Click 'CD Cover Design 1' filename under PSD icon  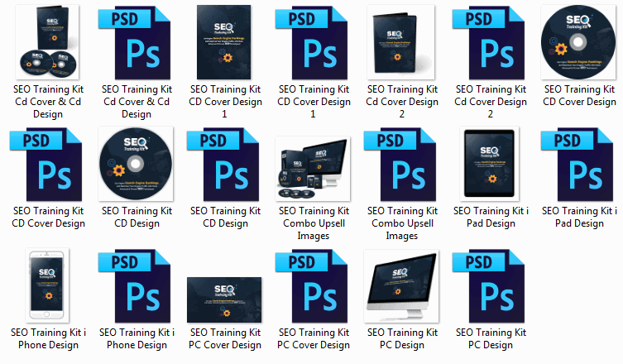[314, 102]
